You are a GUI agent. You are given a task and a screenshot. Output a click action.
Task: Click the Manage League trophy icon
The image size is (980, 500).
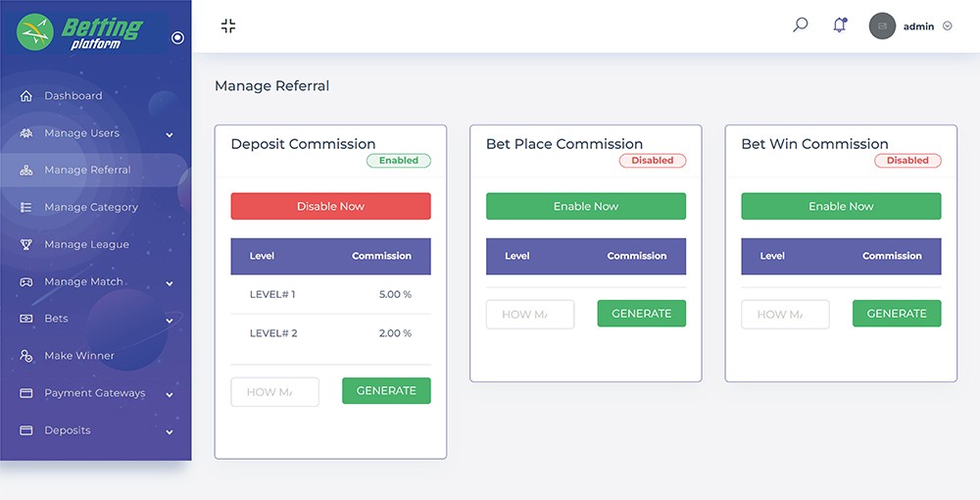(26, 245)
